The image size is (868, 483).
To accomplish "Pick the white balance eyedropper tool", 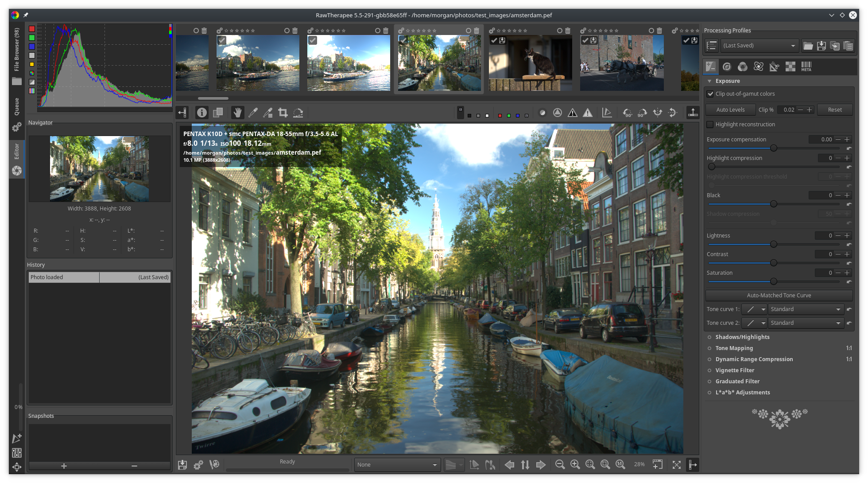I will coord(253,113).
